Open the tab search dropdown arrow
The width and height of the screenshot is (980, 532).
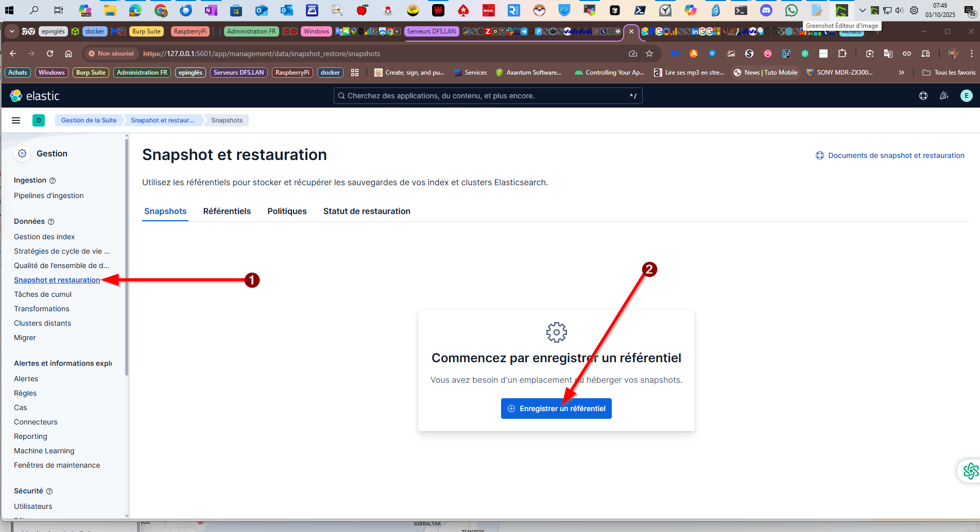click(11, 31)
